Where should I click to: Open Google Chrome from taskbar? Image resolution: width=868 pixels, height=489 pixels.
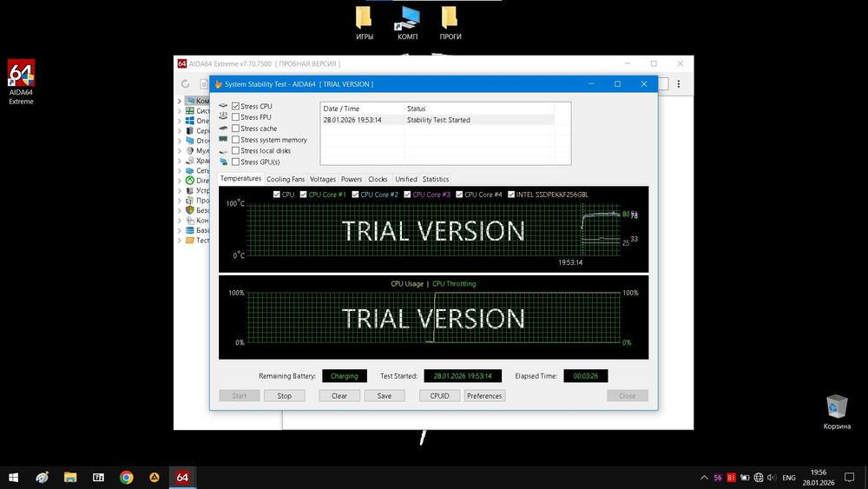[x=126, y=478]
